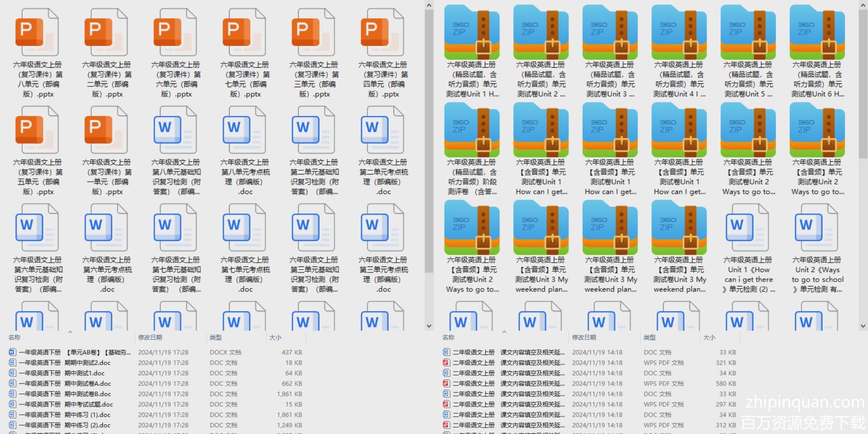Click the 复习课件 第六单元 PowerPoint icon
Screen dimensions: 868x434
pyautogui.click(x=175, y=33)
